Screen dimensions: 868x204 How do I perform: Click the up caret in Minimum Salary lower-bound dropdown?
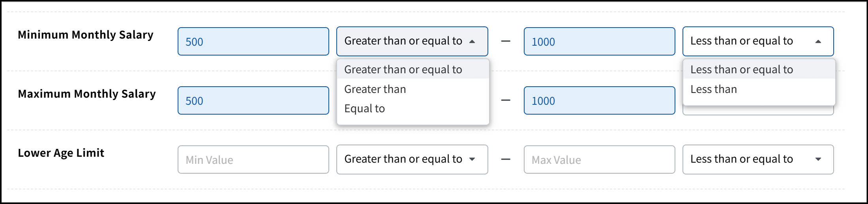click(472, 41)
